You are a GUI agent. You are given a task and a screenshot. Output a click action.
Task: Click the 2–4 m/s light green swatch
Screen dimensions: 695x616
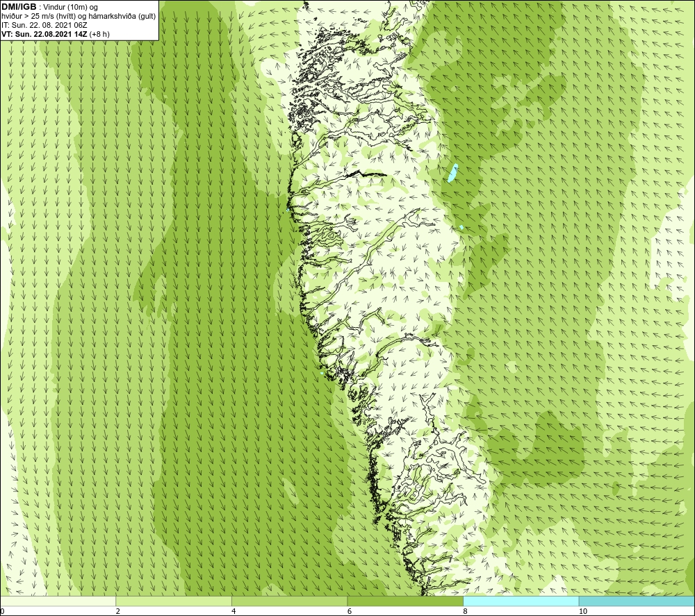pyautogui.click(x=174, y=601)
